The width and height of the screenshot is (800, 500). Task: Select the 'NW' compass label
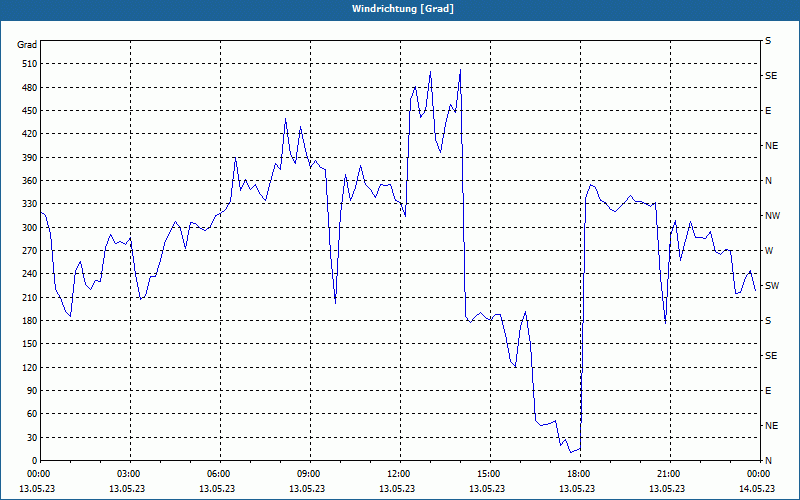[x=772, y=216]
